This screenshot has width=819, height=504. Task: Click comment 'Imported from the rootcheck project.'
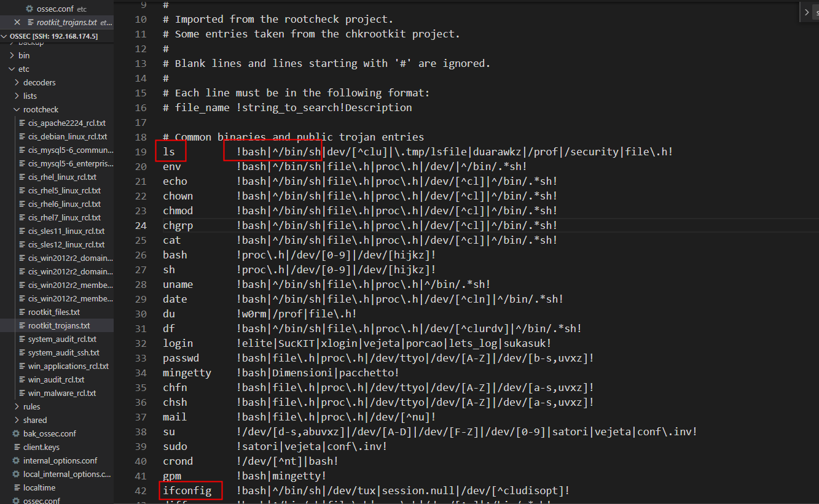(284, 19)
